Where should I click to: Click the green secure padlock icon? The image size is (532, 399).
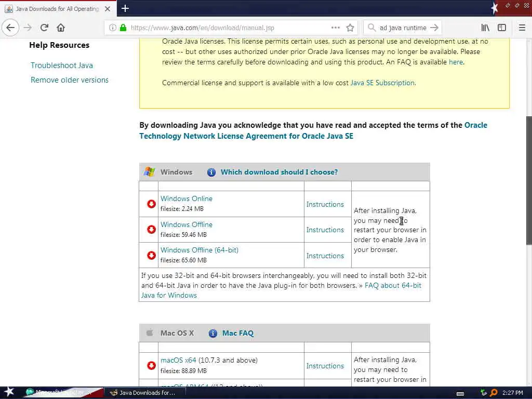pyautogui.click(x=123, y=28)
